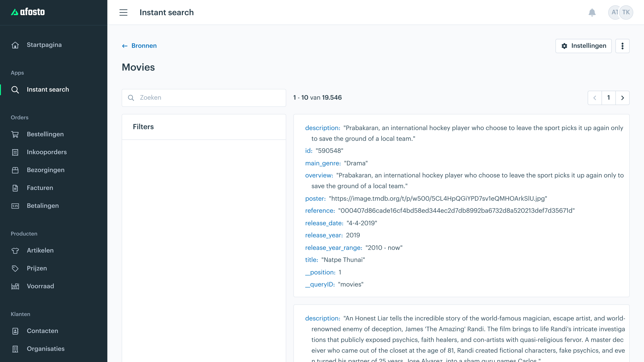Click the search icon in Zoeken field

click(131, 98)
